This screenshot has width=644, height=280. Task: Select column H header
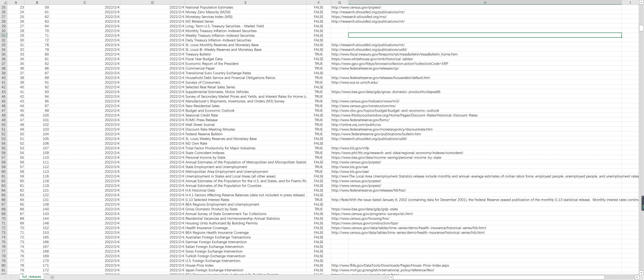(x=485, y=3)
